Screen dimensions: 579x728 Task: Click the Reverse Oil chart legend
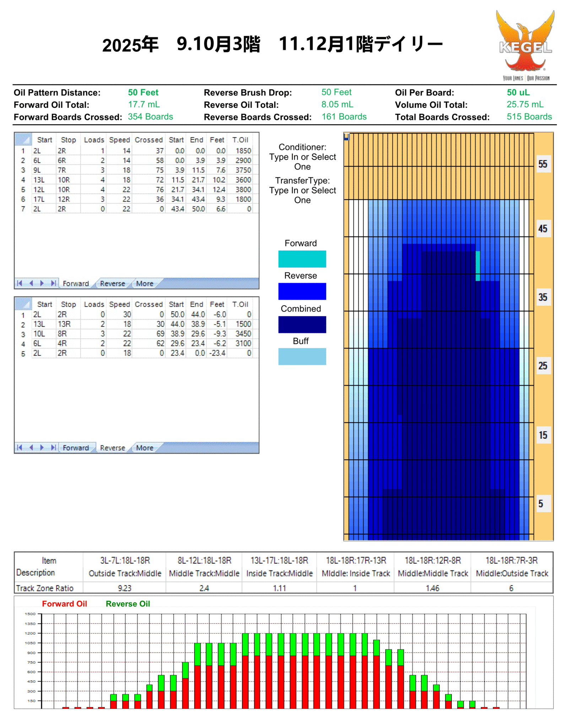(x=128, y=604)
